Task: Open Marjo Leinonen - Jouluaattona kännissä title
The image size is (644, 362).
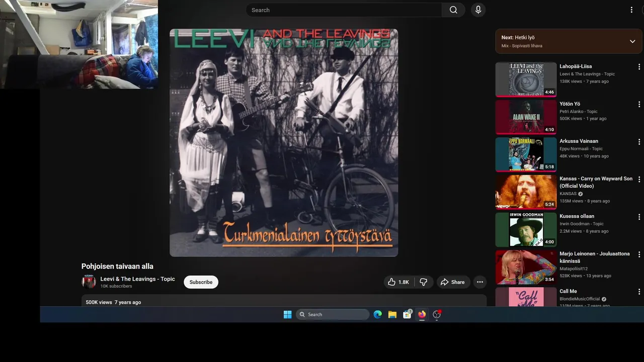Action: tap(594, 257)
